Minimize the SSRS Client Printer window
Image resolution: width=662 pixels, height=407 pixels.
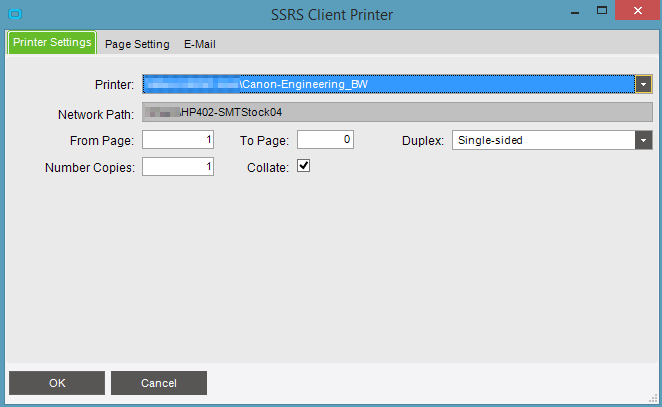click(575, 12)
